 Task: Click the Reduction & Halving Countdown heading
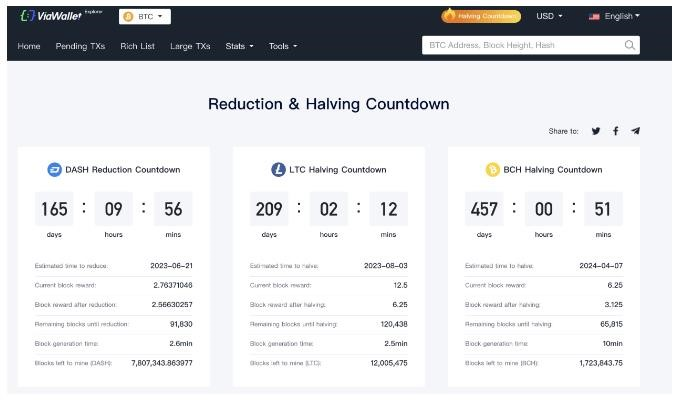coord(329,104)
